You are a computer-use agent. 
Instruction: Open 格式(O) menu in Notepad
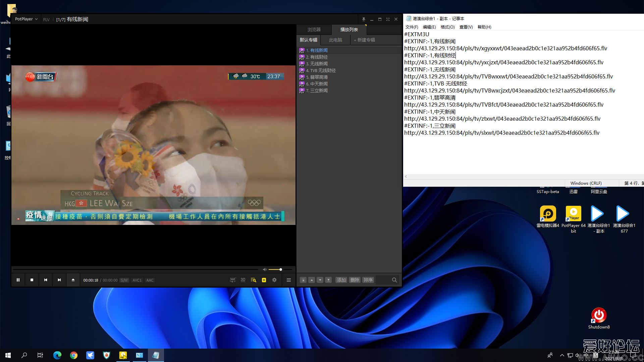tap(447, 27)
